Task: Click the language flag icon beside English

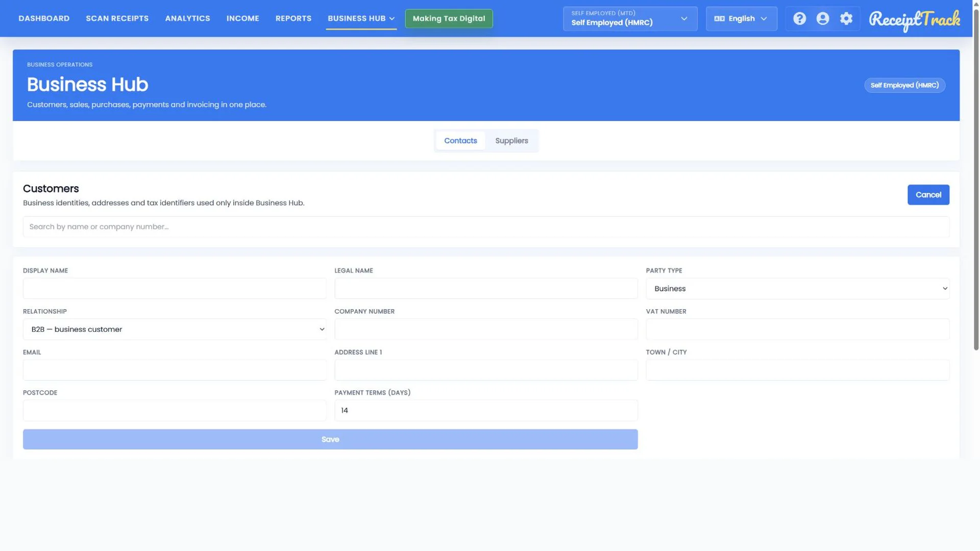Action: (x=719, y=19)
